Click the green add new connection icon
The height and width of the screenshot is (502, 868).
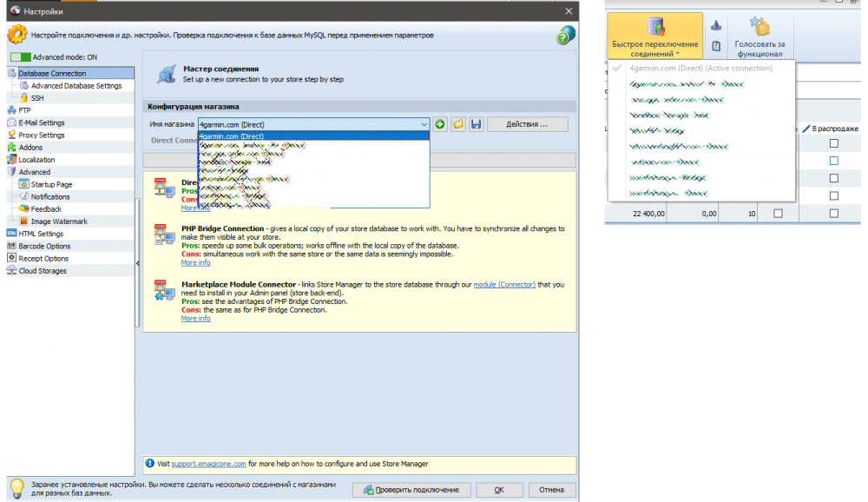[441, 125]
